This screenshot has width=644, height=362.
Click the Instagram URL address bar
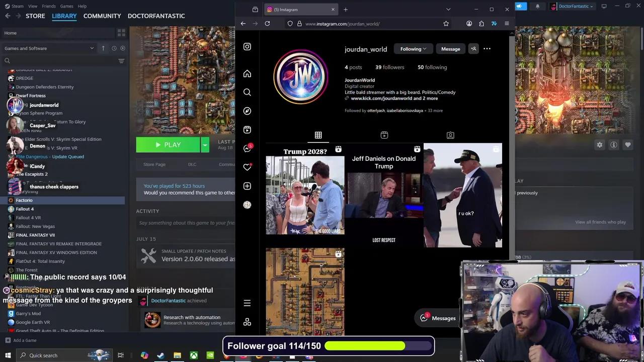370,24
